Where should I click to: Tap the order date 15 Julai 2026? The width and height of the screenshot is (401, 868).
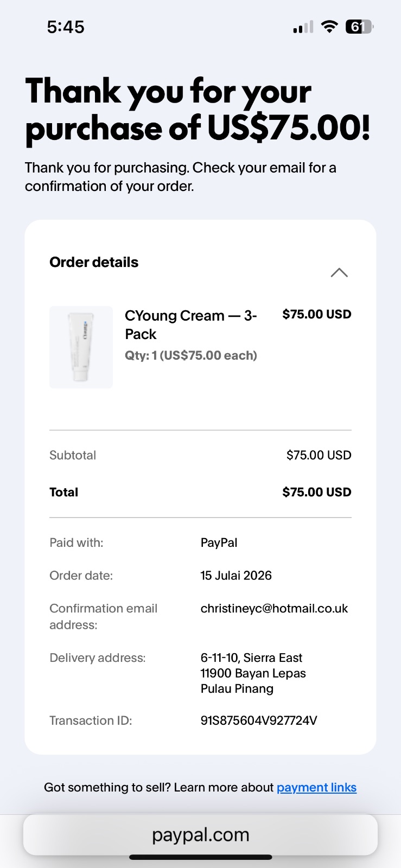coord(236,575)
